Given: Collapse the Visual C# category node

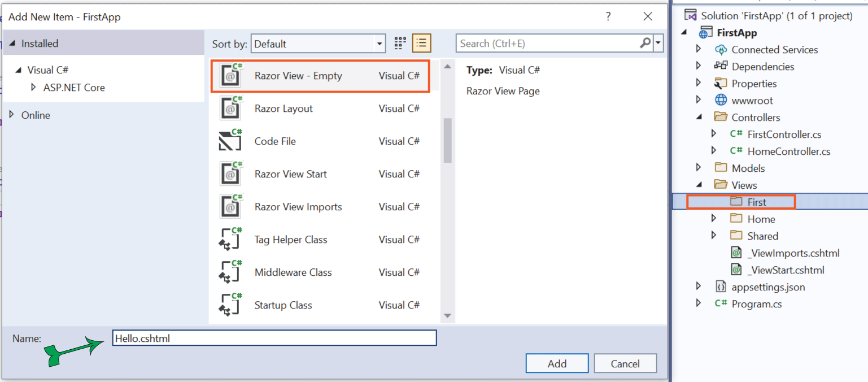Looking at the screenshot, I should [x=20, y=70].
